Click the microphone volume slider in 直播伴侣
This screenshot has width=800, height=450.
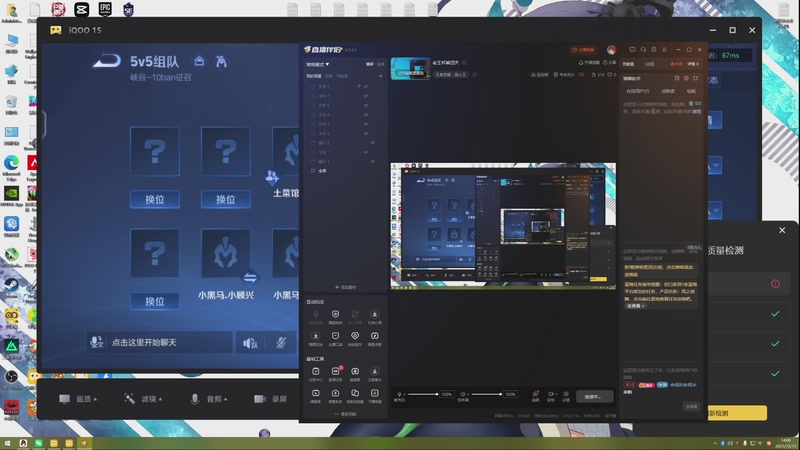tap(422, 394)
